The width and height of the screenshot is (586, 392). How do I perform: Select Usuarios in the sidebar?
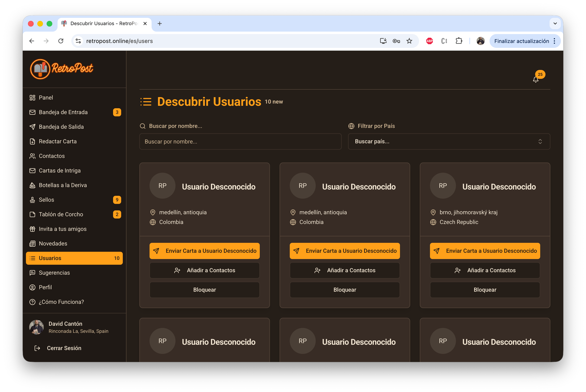tap(50, 258)
